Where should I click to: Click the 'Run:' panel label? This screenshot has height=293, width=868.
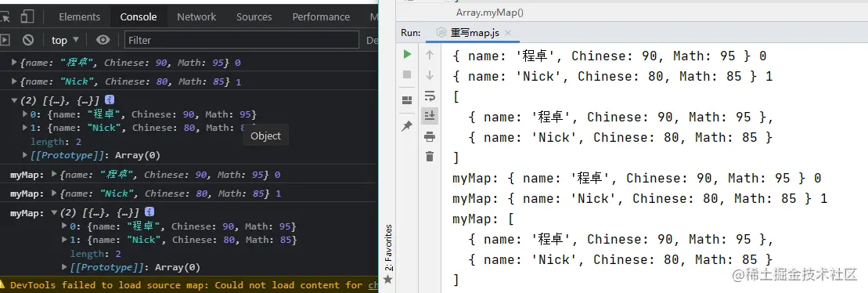pyautogui.click(x=411, y=33)
